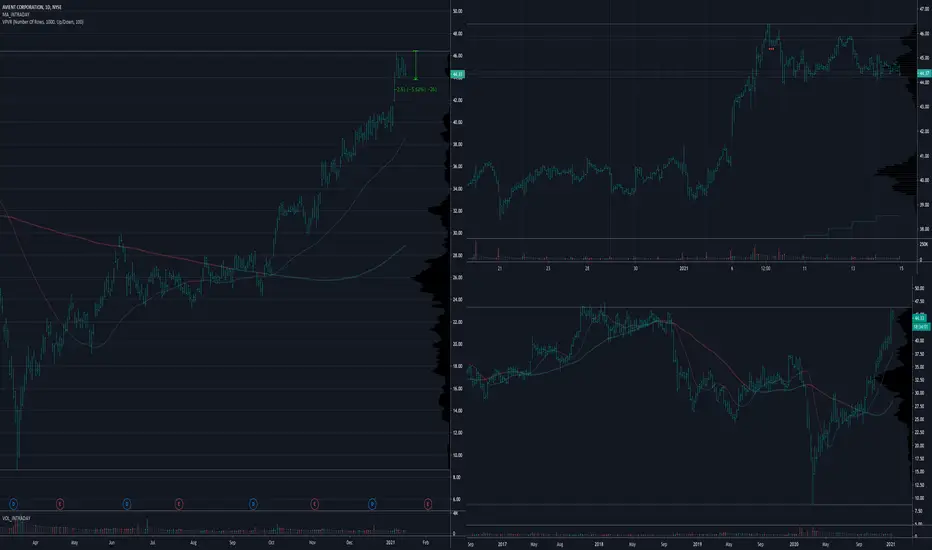Open the dividend marker between Dec and 2021

[372, 504]
